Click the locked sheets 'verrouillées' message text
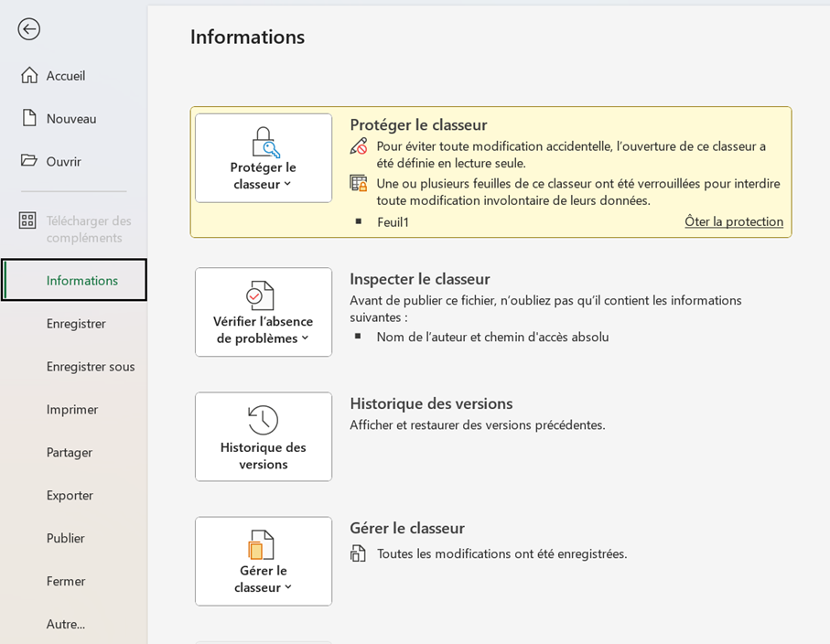 coord(578,192)
